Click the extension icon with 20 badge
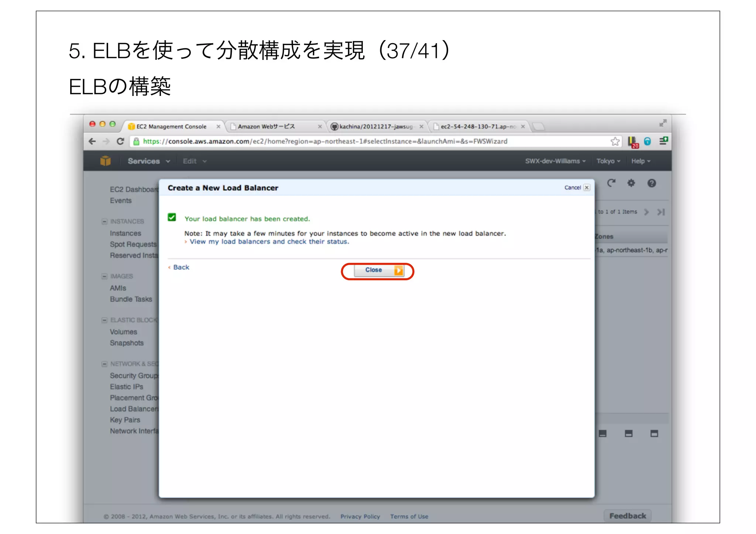The width and height of the screenshot is (756, 534). [633, 142]
